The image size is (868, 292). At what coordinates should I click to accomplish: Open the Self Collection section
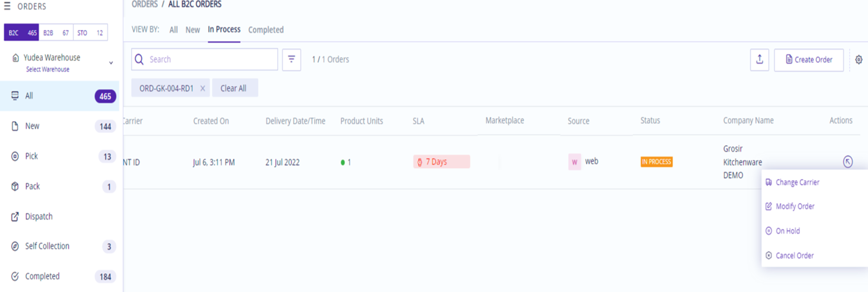point(15,246)
